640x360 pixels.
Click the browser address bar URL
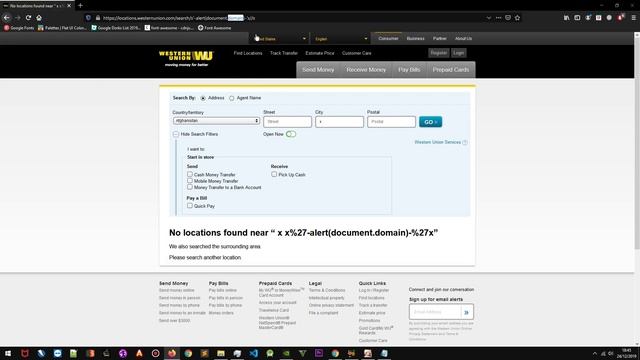[286, 18]
